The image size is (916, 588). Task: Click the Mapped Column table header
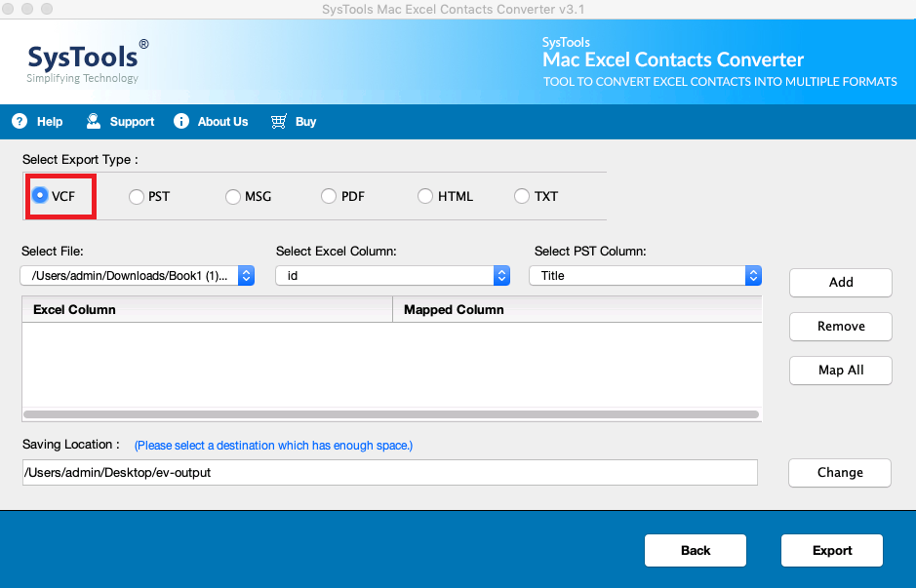[577, 309]
